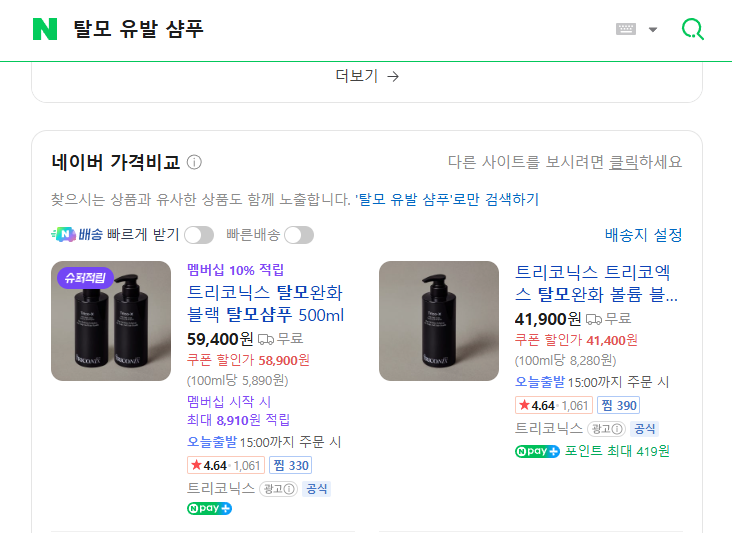The width and height of the screenshot is (732, 533).
Task: Click 광고 info badge on 41,900원 product
Action: (x=606, y=428)
